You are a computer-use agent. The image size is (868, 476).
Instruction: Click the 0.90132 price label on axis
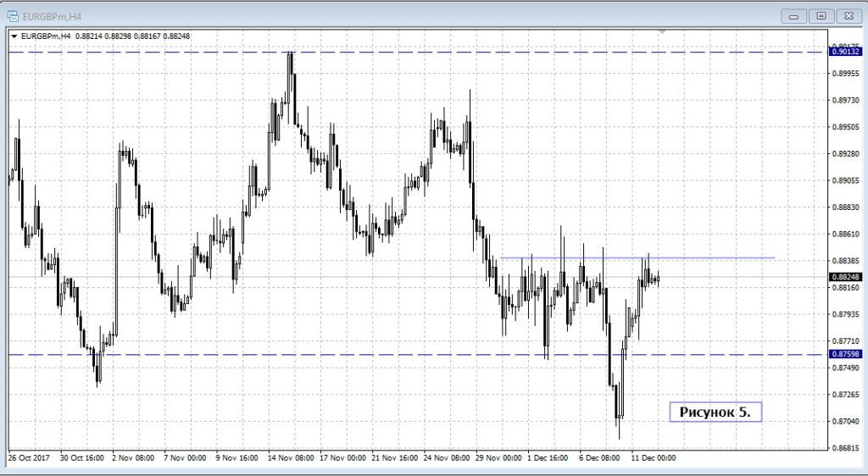[x=846, y=53]
